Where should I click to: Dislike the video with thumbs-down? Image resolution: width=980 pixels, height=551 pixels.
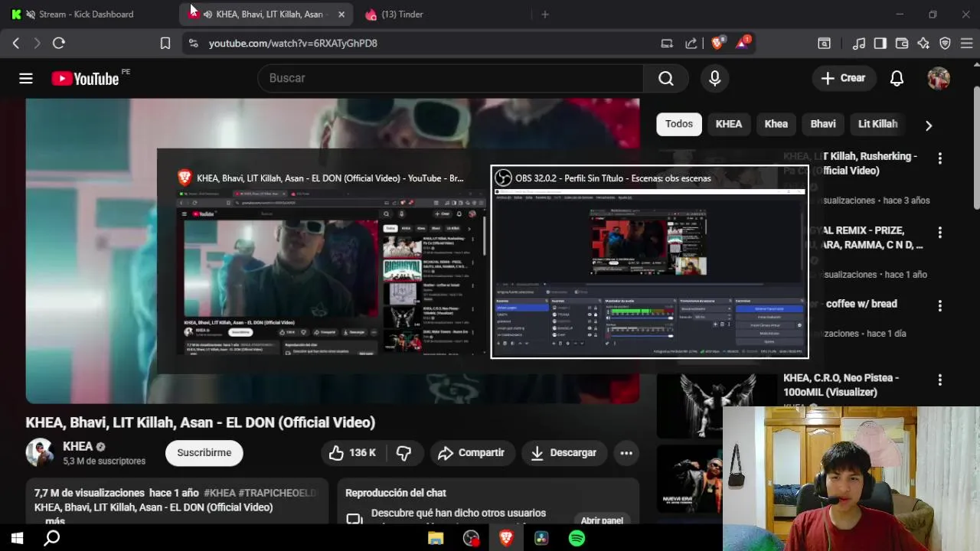pyautogui.click(x=404, y=453)
